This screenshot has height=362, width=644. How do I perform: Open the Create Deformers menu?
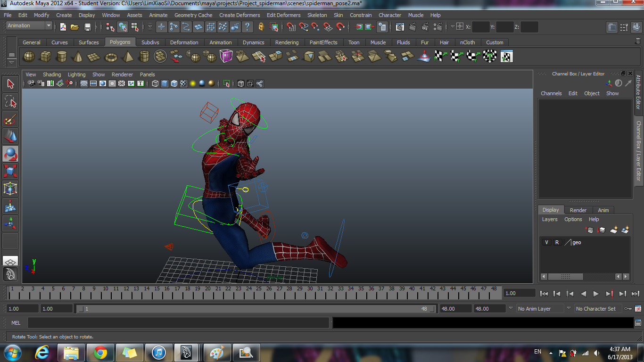tap(239, 15)
